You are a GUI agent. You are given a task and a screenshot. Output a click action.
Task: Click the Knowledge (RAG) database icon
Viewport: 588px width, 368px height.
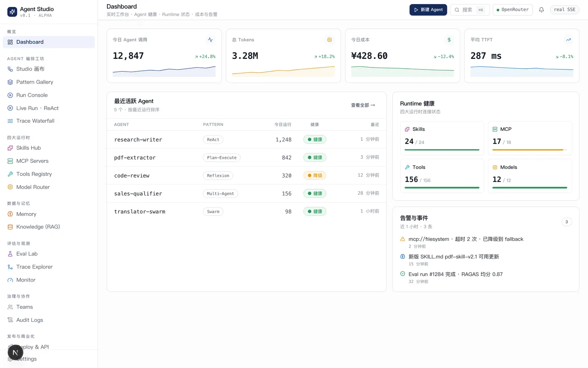(10, 227)
